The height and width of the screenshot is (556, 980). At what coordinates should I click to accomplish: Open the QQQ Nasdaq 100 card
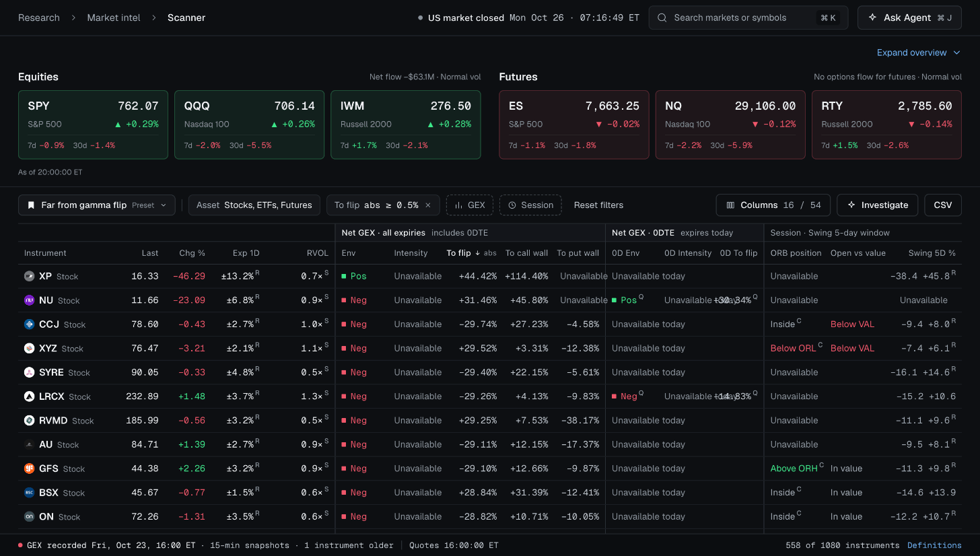pyautogui.click(x=249, y=125)
